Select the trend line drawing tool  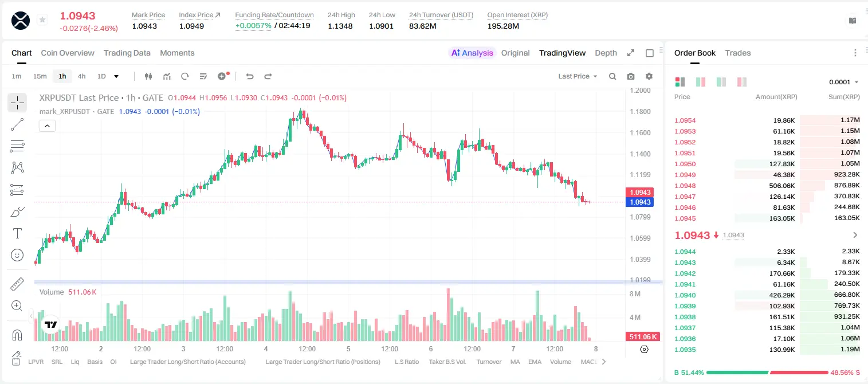point(17,124)
